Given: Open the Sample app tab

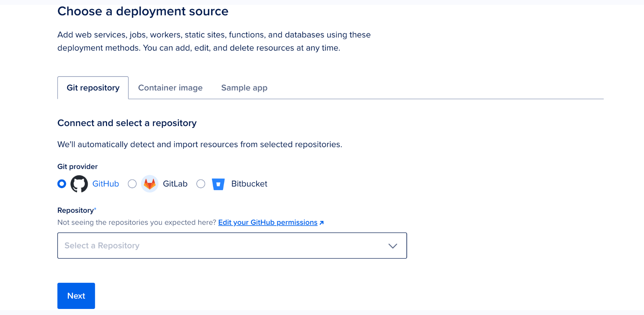Looking at the screenshot, I should pyautogui.click(x=244, y=88).
